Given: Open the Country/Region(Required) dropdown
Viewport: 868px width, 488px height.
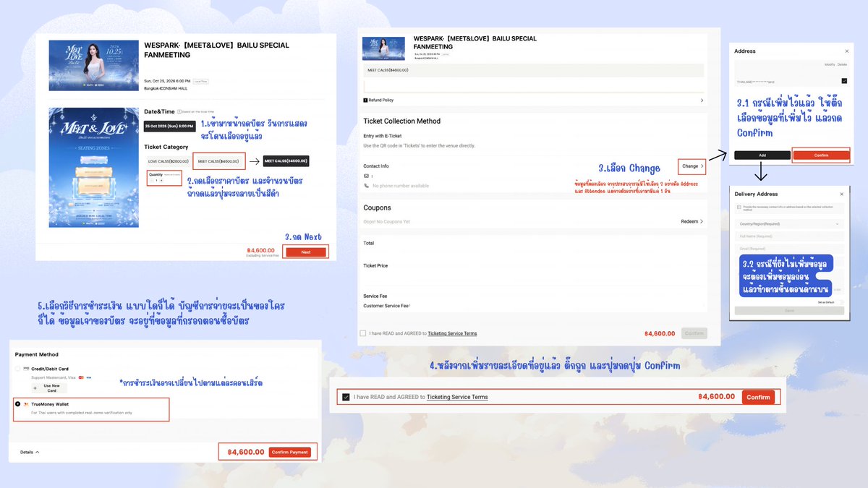Looking at the screenshot, I should point(790,224).
